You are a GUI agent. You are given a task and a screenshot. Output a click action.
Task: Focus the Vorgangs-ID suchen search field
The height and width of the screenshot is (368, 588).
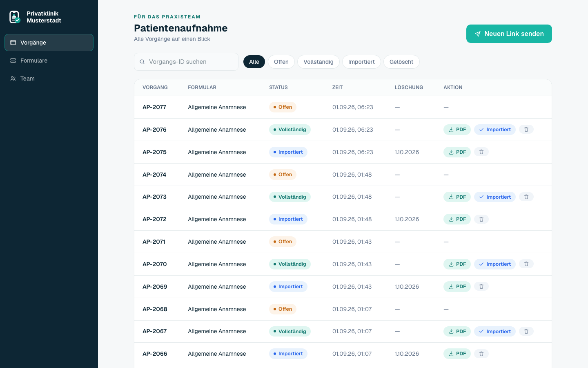tap(186, 62)
